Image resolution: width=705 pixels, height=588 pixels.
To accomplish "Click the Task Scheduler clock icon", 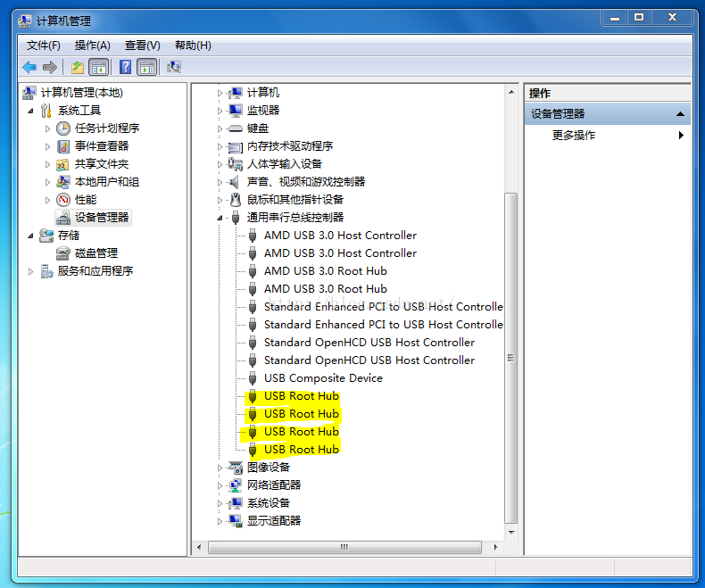I will [x=63, y=128].
